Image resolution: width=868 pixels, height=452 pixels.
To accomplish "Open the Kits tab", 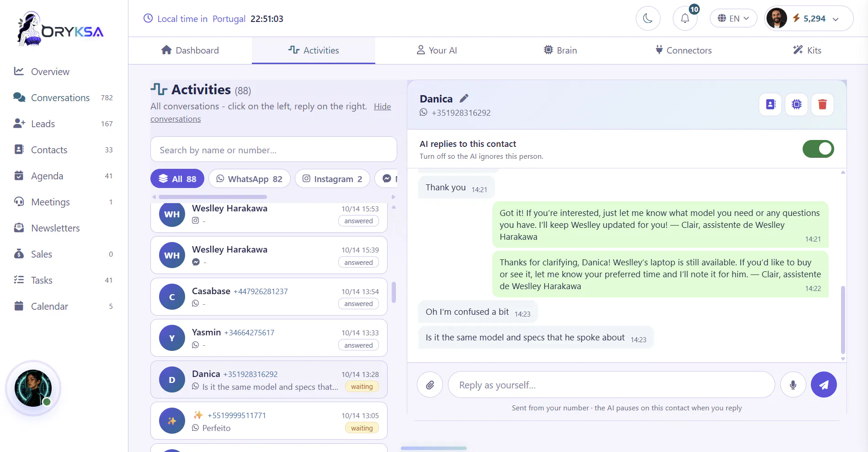I will pos(807,50).
